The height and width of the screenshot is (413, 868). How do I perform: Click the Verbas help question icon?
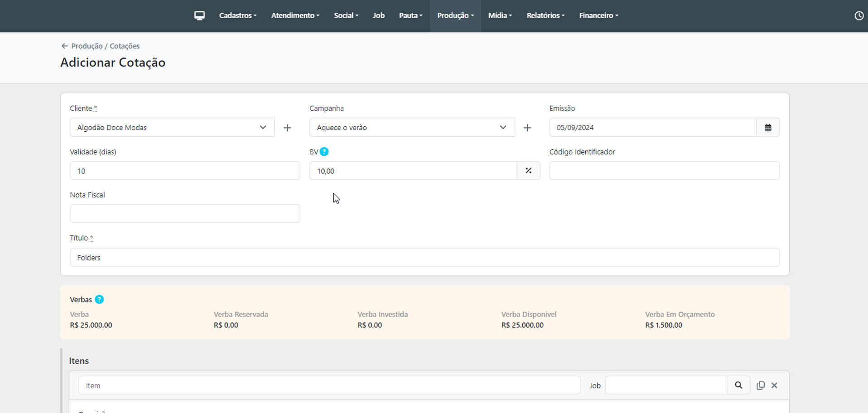pos(99,299)
